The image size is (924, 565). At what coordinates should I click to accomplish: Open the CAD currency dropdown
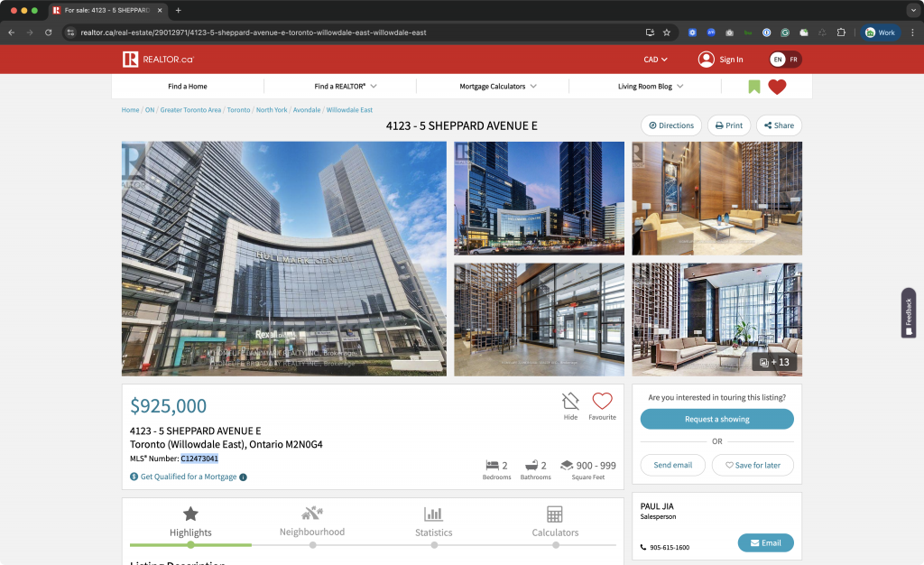pos(655,60)
